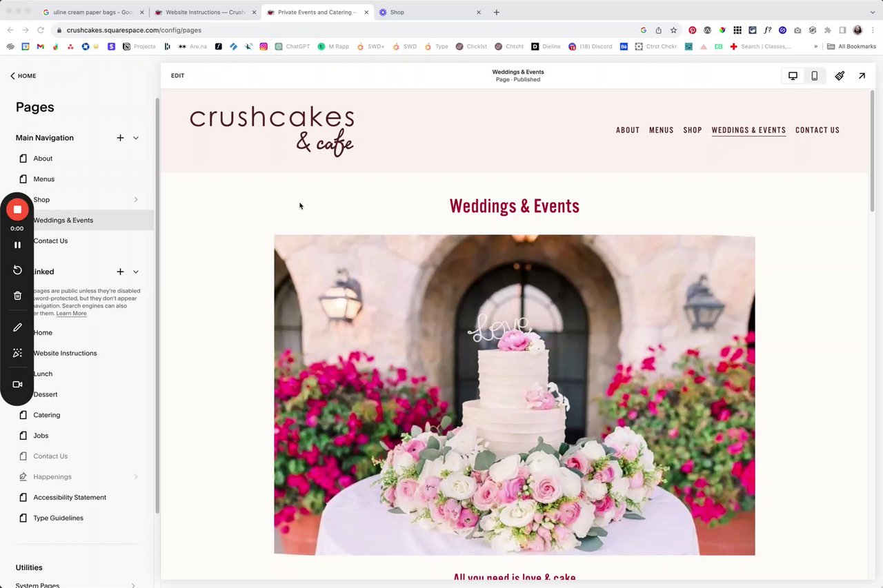The width and height of the screenshot is (883, 588).
Task: Expand the Happenings blog page
Action: [136, 477]
